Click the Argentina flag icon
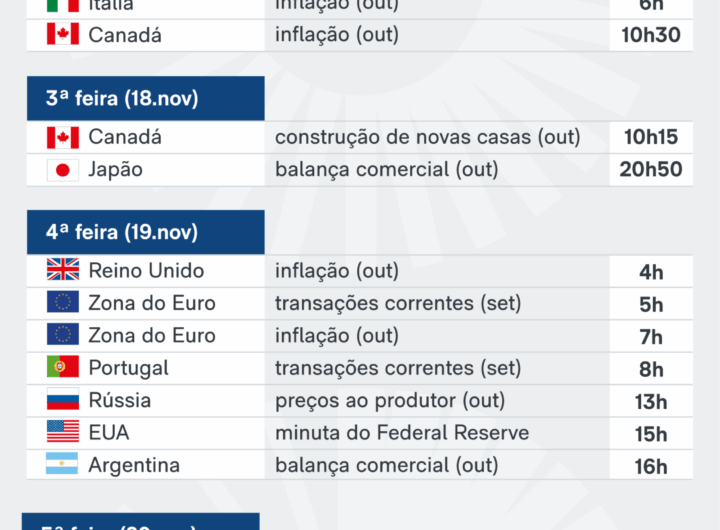The width and height of the screenshot is (720, 530). click(x=62, y=466)
